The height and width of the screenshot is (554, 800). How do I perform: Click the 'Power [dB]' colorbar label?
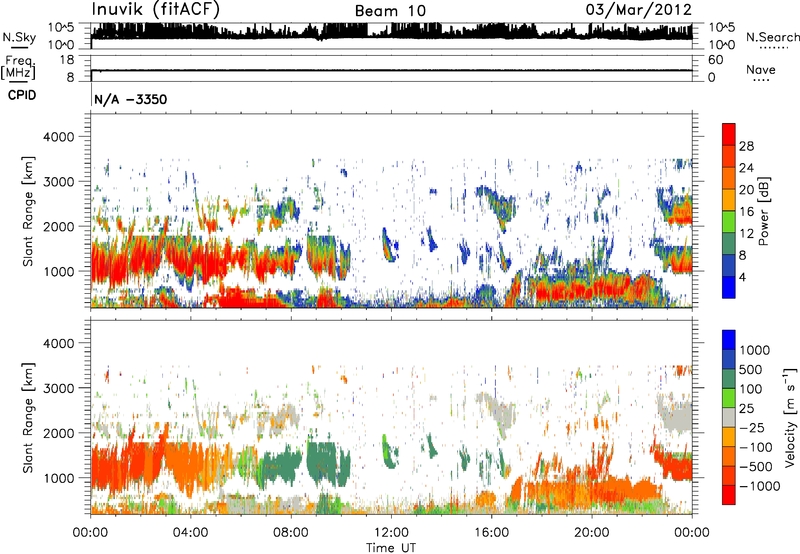coord(763,211)
